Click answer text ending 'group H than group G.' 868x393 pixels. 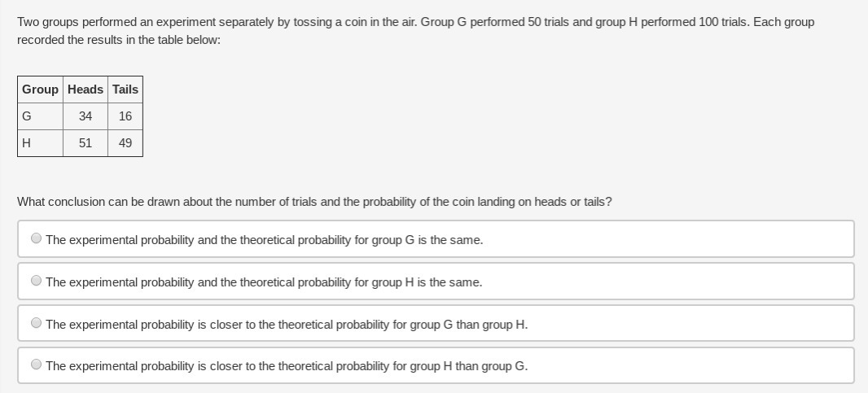click(x=287, y=366)
